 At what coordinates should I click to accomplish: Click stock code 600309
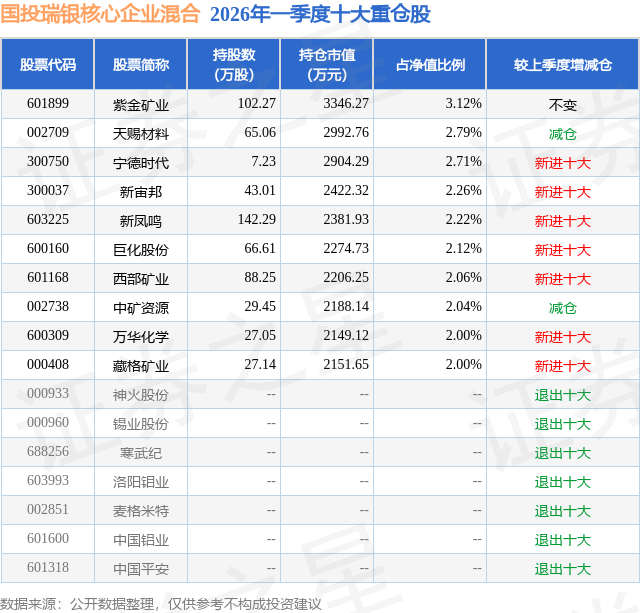click(x=48, y=335)
